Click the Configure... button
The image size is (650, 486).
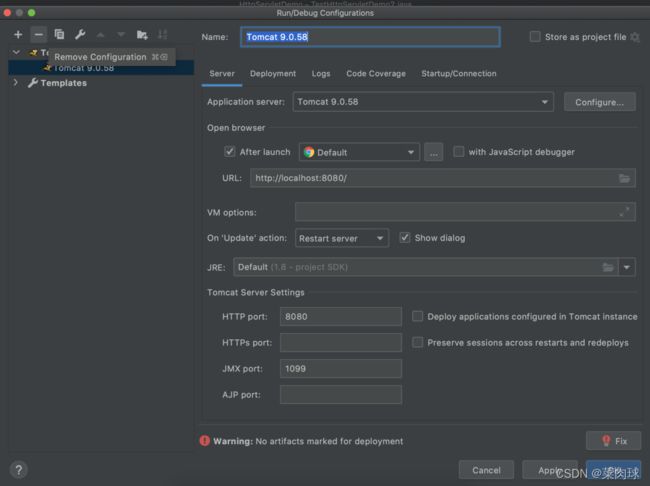[x=599, y=102]
